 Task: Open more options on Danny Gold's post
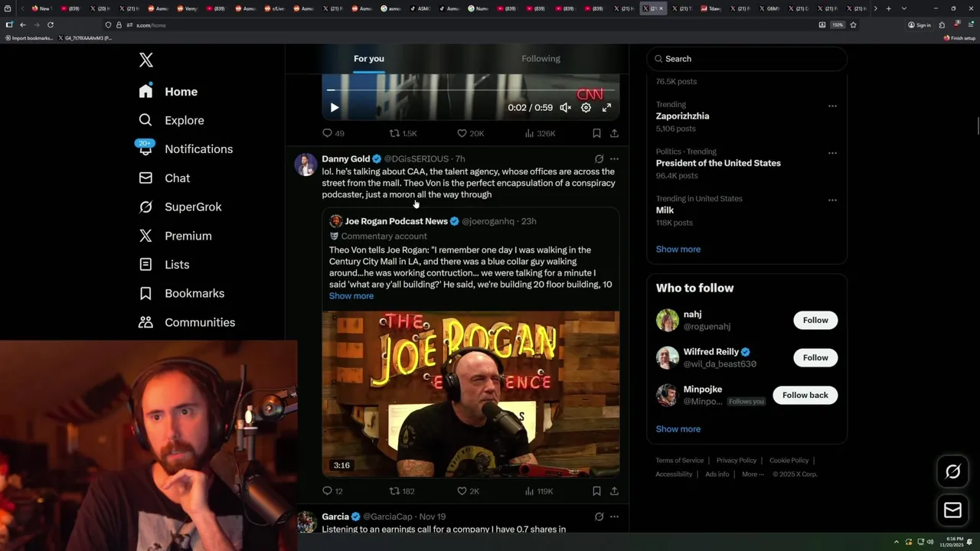pyautogui.click(x=614, y=159)
